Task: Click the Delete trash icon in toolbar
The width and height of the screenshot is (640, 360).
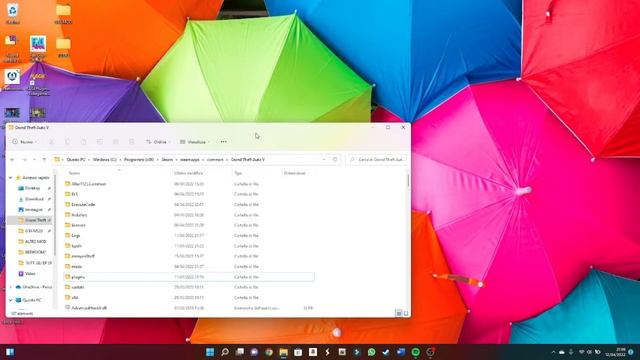Action: pos(131,142)
